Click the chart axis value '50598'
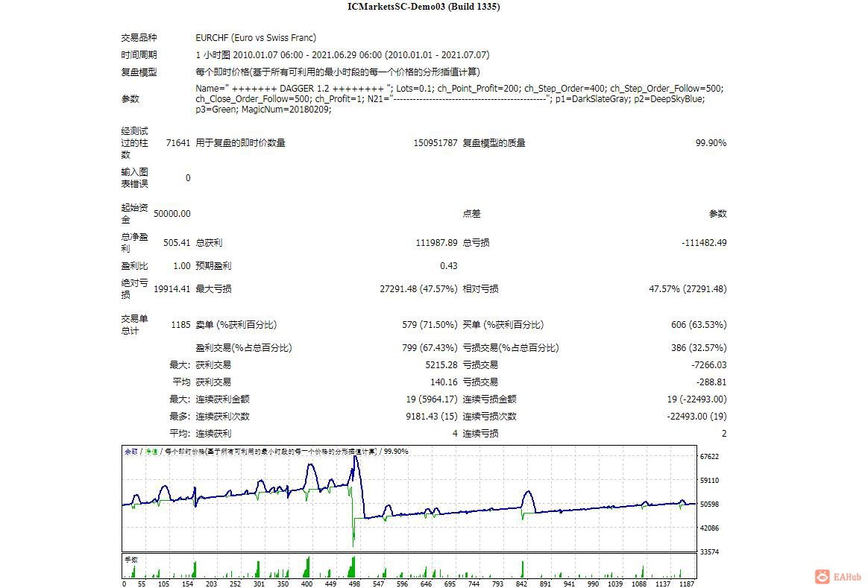 [710, 505]
